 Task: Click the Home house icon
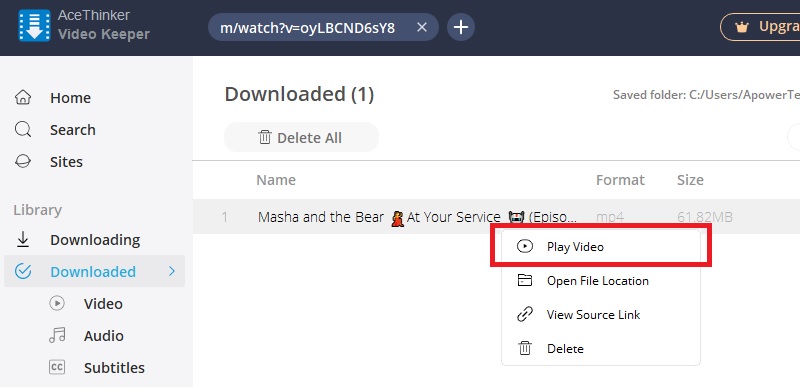tap(23, 97)
